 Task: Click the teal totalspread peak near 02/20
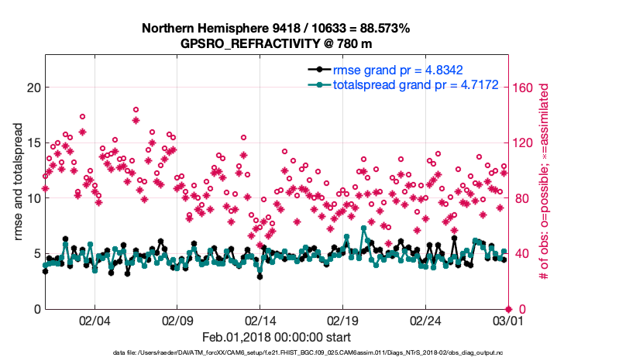(363, 228)
